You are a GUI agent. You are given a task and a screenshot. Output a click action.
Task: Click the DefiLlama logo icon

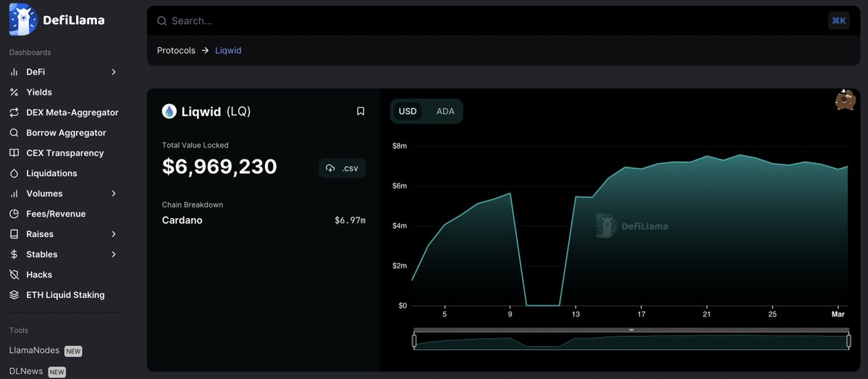[22, 20]
